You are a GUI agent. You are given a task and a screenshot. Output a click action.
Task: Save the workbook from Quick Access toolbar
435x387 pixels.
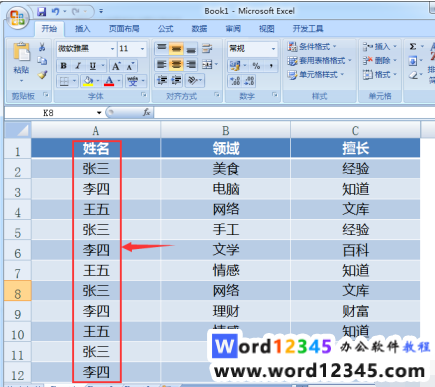[x=42, y=12]
